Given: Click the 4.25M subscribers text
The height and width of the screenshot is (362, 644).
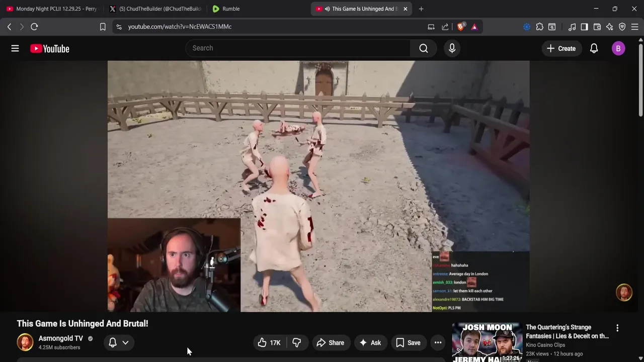Looking at the screenshot, I should pyautogui.click(x=59, y=347).
